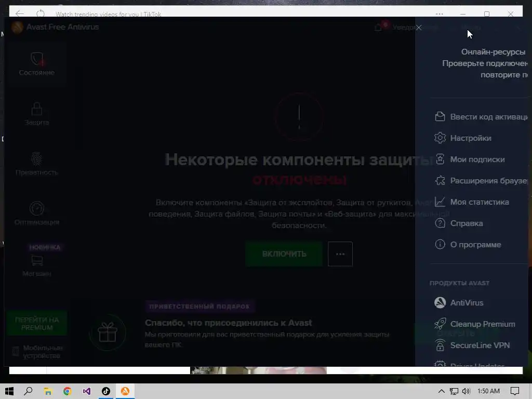The height and width of the screenshot is (399, 532).
Task: Open Магазин section in Avast sidebar
Action: (37, 265)
